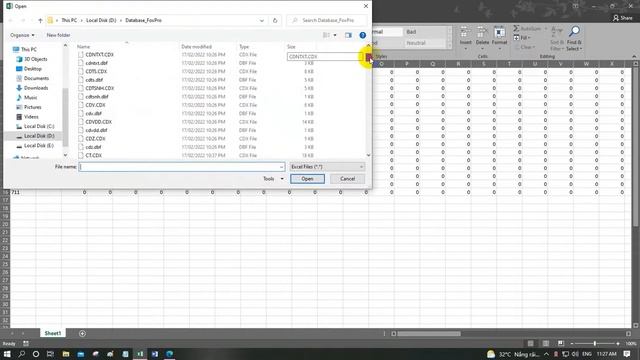Change the file list view layout
640x360 pixels.
(326, 35)
